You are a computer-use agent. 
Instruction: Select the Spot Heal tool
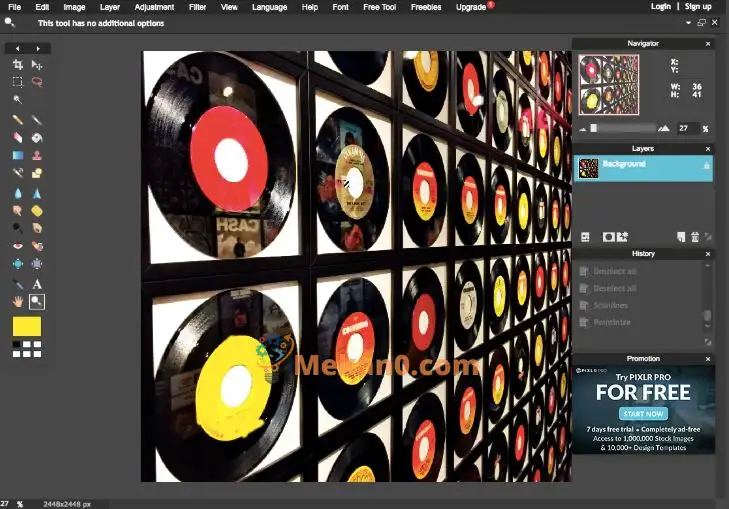[x=37, y=245]
